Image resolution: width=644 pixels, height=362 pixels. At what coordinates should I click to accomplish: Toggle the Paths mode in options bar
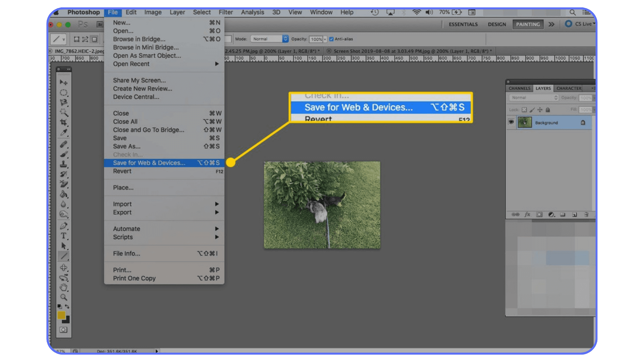pyautogui.click(x=85, y=39)
